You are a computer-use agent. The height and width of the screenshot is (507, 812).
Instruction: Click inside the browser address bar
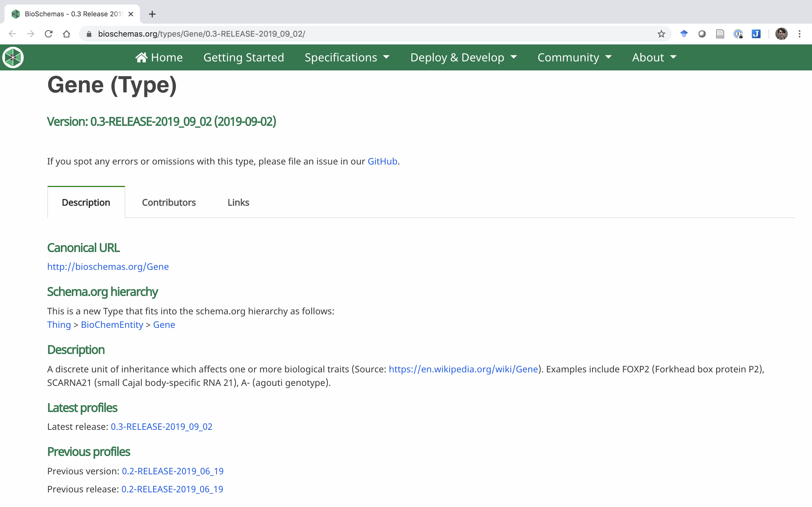point(235,34)
